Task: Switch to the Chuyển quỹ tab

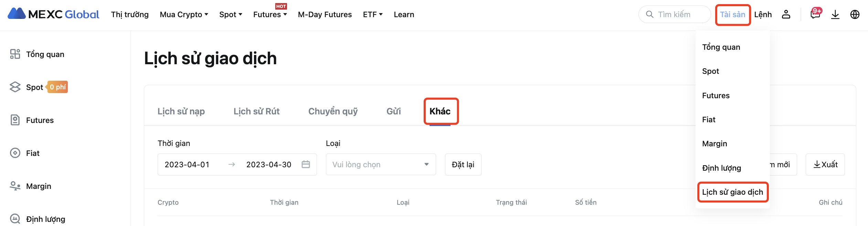Action: [333, 111]
